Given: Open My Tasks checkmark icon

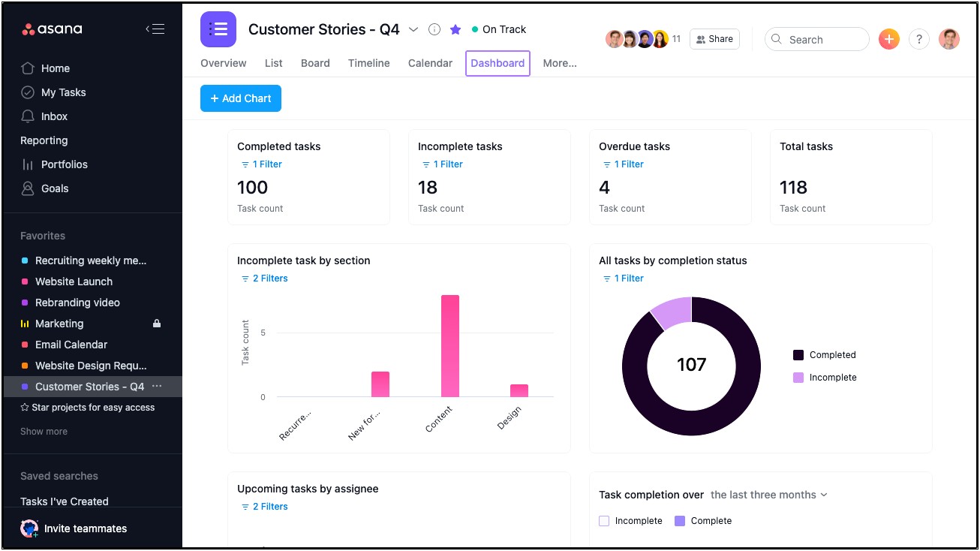Looking at the screenshot, I should click(x=28, y=92).
